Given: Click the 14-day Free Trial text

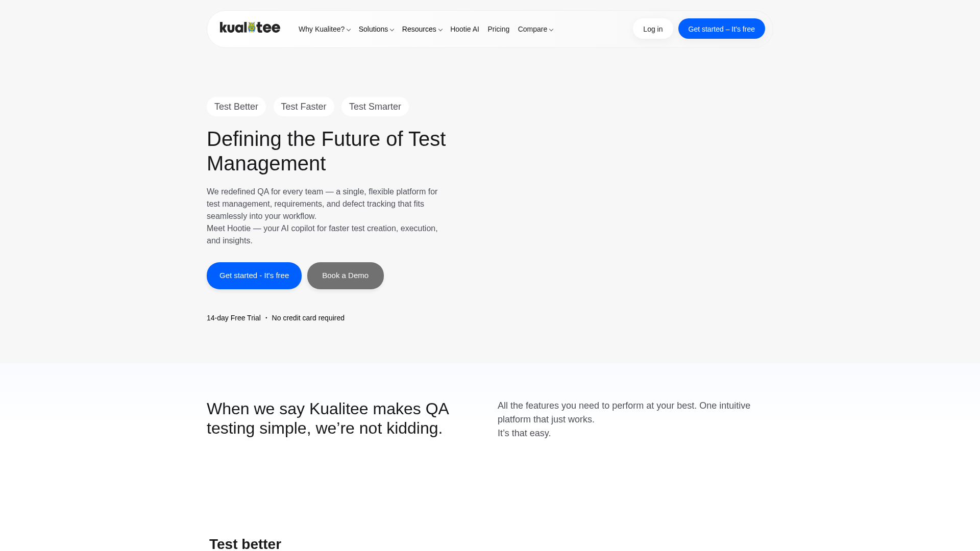Looking at the screenshot, I should pos(233,317).
